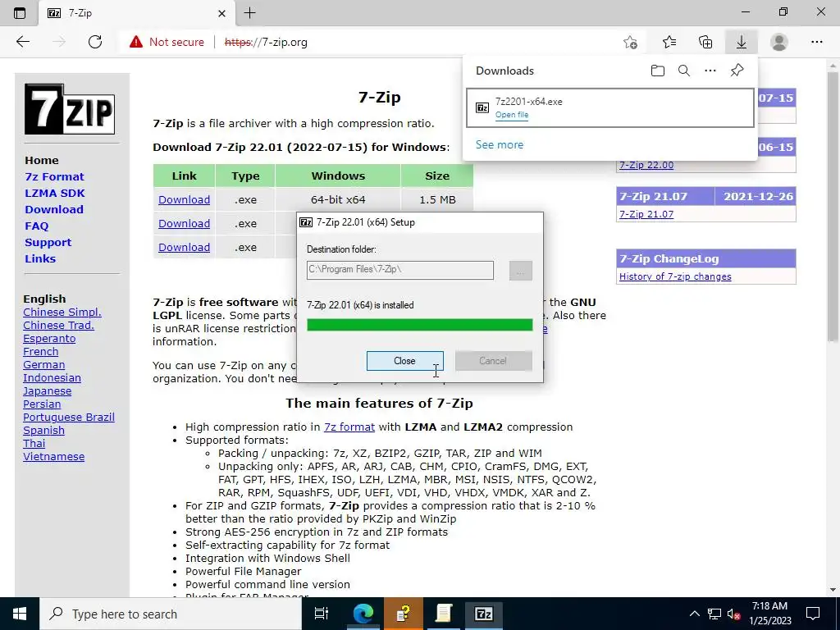Open the Links navigation link
This screenshot has height=630, width=840.
click(40, 258)
